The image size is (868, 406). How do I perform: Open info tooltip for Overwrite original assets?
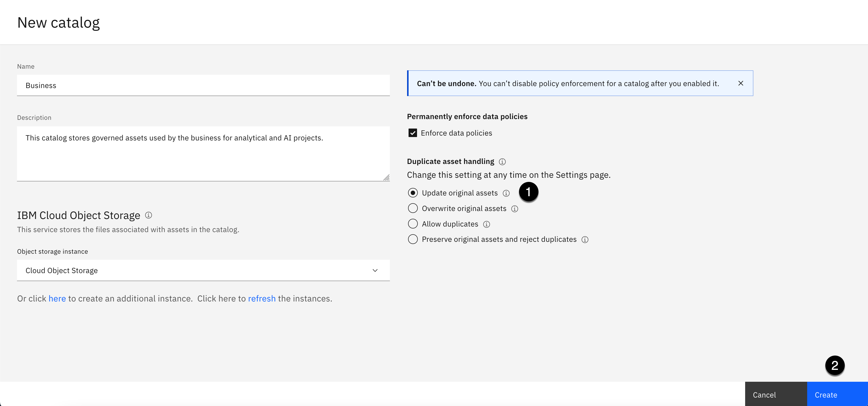point(514,209)
